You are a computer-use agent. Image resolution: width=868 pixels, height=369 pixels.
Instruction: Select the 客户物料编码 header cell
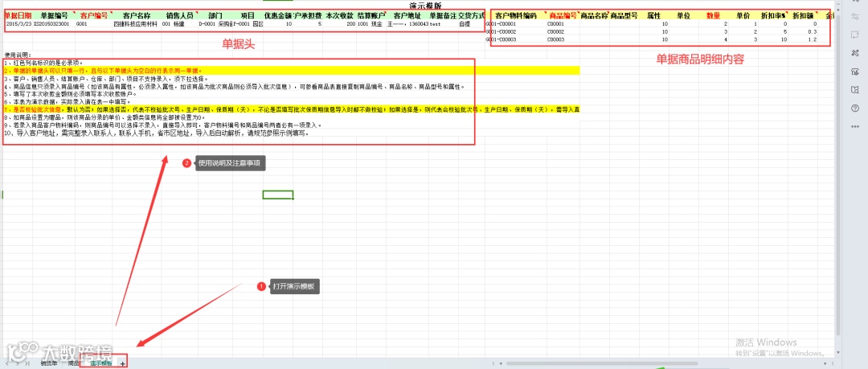click(516, 15)
